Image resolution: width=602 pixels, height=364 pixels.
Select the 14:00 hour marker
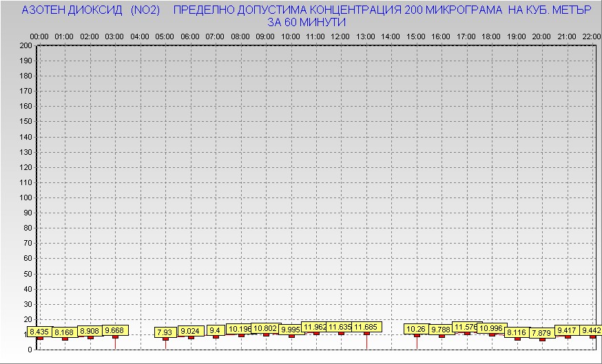point(391,36)
